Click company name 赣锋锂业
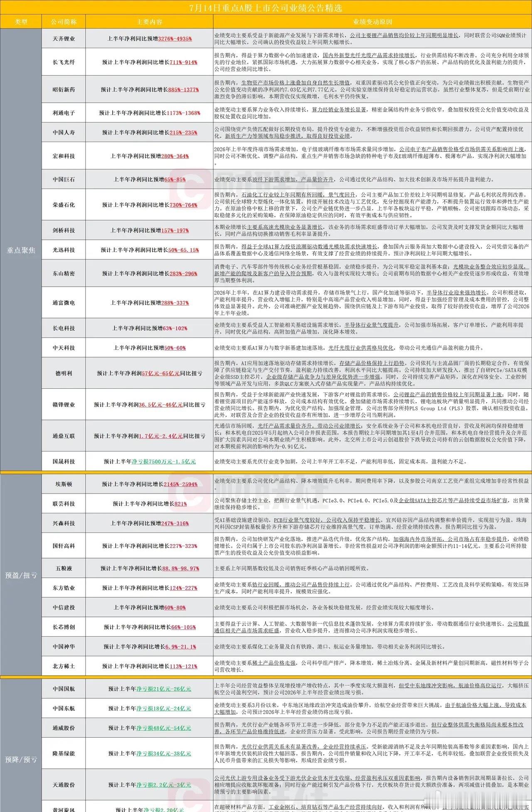The width and height of the screenshot is (532, 812). [64, 405]
